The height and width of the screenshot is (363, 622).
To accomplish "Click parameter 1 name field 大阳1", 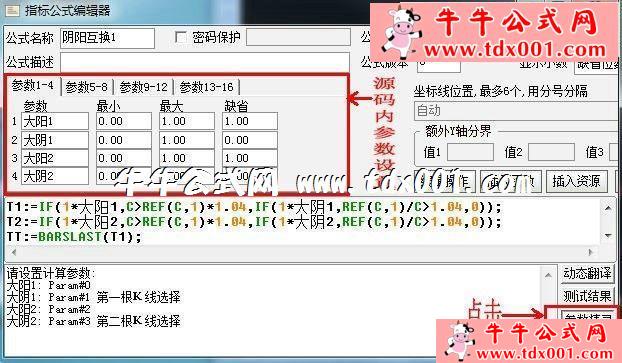I will pyautogui.click(x=55, y=121).
